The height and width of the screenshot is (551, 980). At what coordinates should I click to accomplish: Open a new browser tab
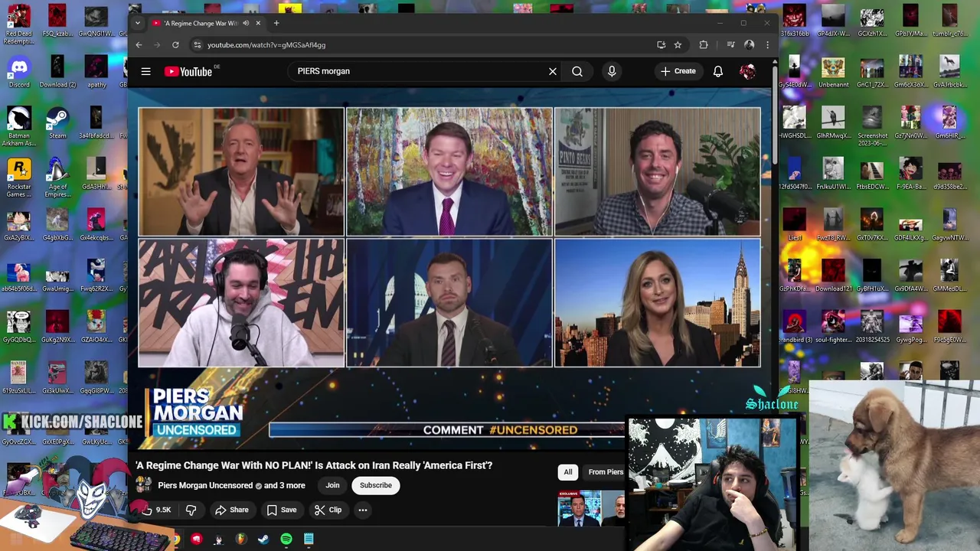(276, 23)
